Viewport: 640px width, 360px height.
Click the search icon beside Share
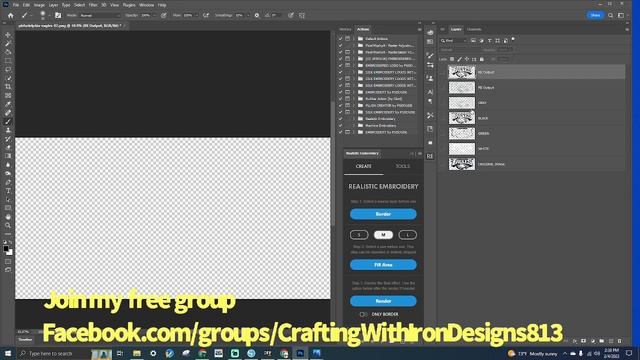[x=611, y=16]
